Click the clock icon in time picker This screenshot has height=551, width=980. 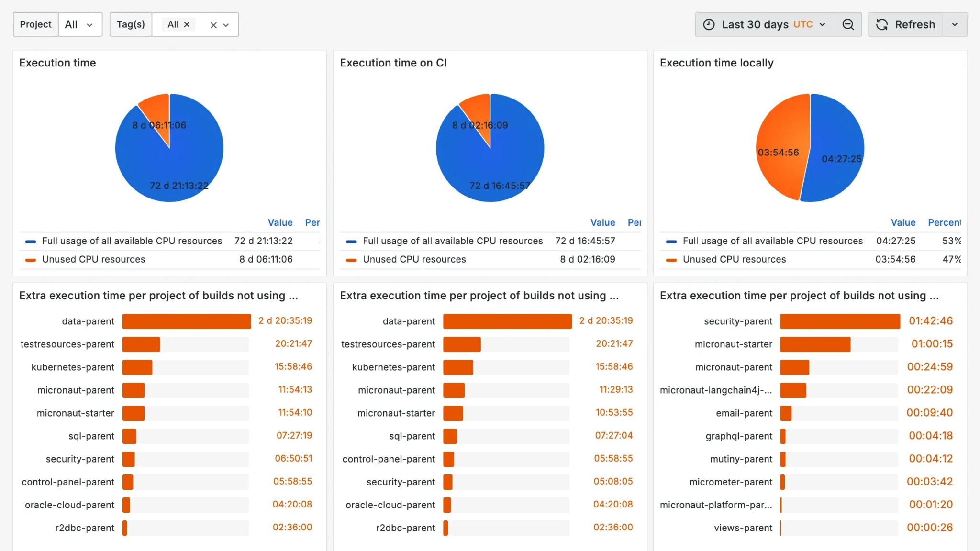pyautogui.click(x=709, y=24)
